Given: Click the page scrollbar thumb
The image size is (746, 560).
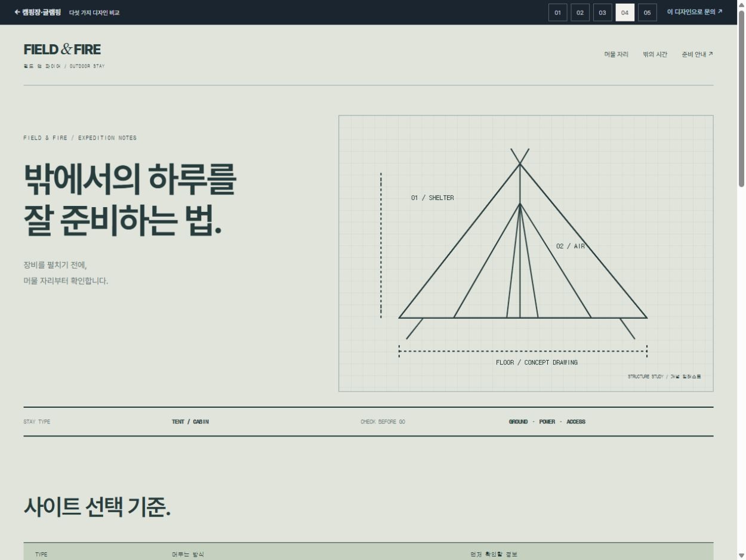Looking at the screenshot, I should pos(741,99).
